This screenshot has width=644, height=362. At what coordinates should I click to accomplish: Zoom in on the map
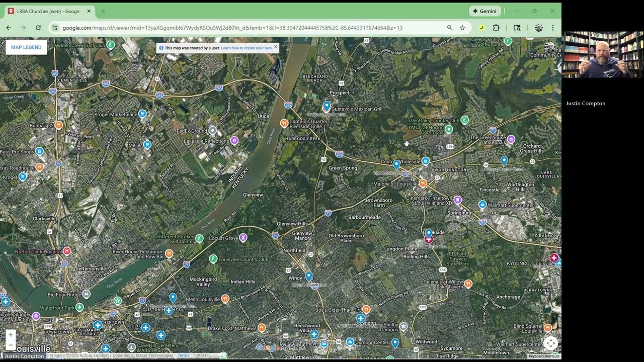tap(11, 334)
